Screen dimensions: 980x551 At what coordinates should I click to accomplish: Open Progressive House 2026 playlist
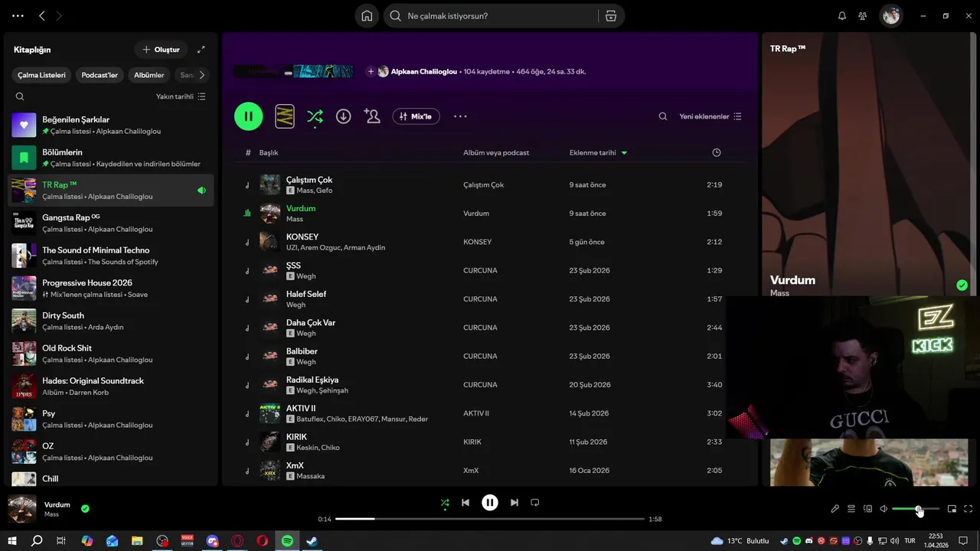pyautogui.click(x=111, y=288)
